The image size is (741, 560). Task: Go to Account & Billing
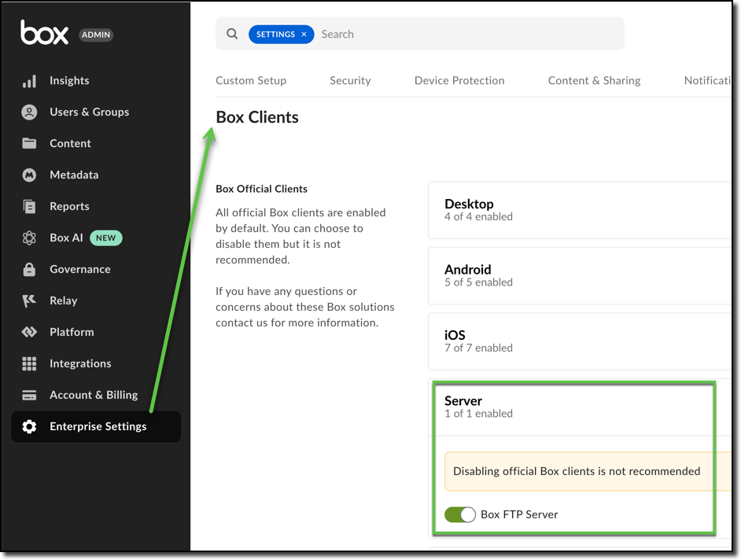(x=93, y=395)
